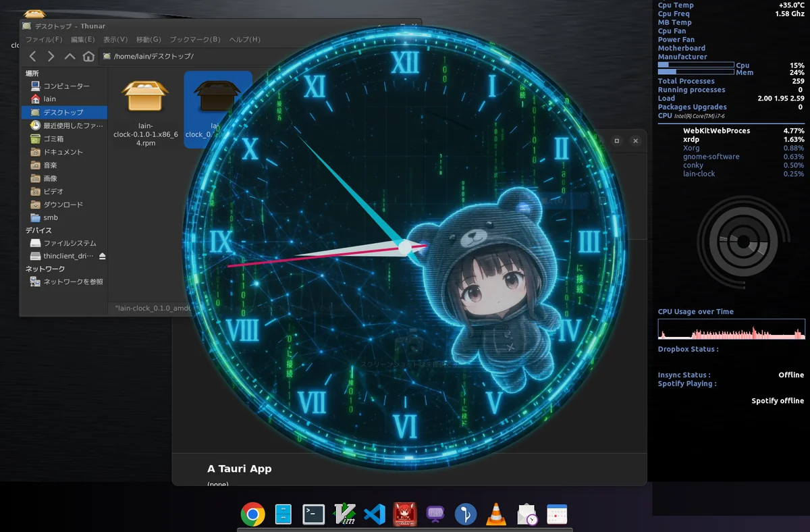This screenshot has width=810, height=532.
Task: Go forward in Thunar navigation
Action: pos(51,57)
